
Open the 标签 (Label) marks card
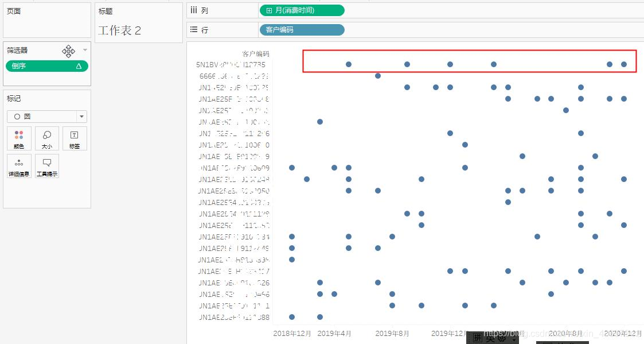pos(75,138)
